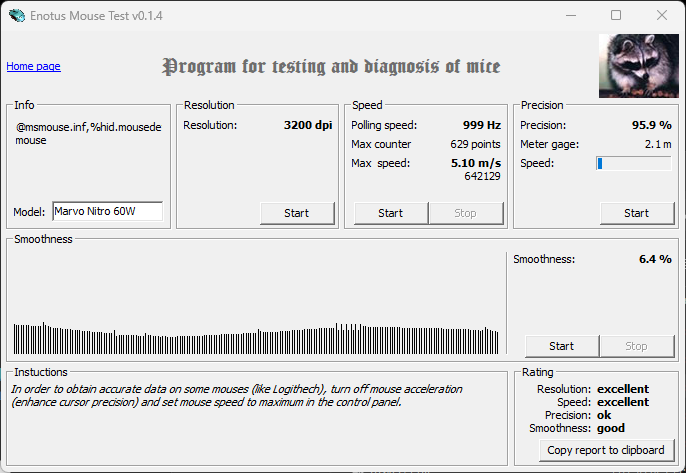This screenshot has width=686, height=473.
Task: Minimize the Enotus Mouse Test window
Action: click(x=570, y=15)
